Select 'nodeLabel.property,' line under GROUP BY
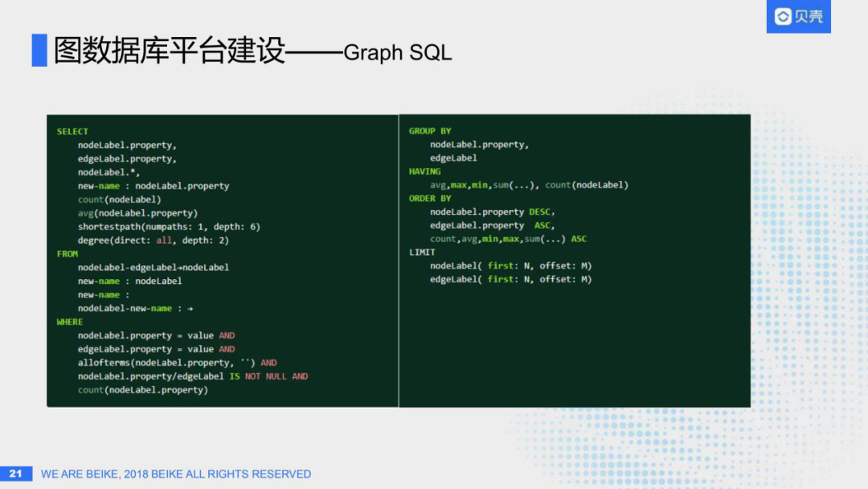Screen dimensions: 868x489 coord(479,145)
